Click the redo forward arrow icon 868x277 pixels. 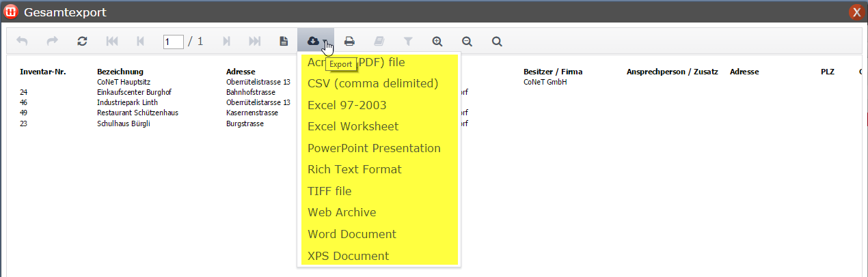pos(53,42)
